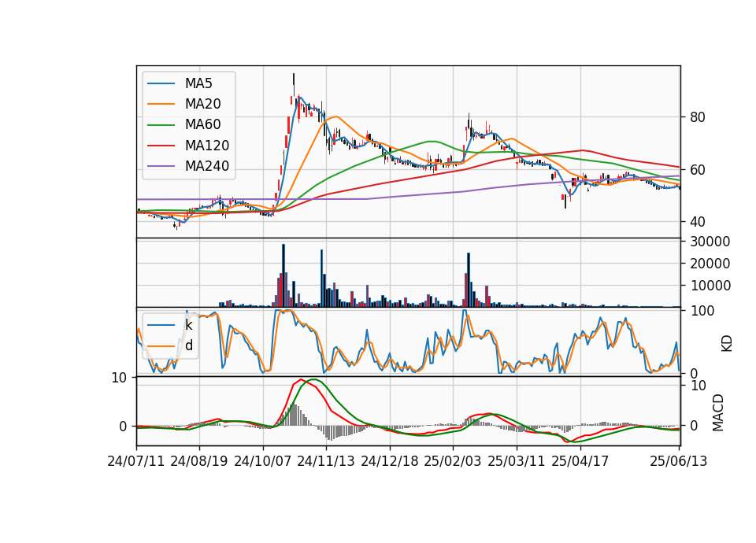This screenshot has width=756, height=543.
Task: Click the 24/10/07 date axis label
Action: 263,462
